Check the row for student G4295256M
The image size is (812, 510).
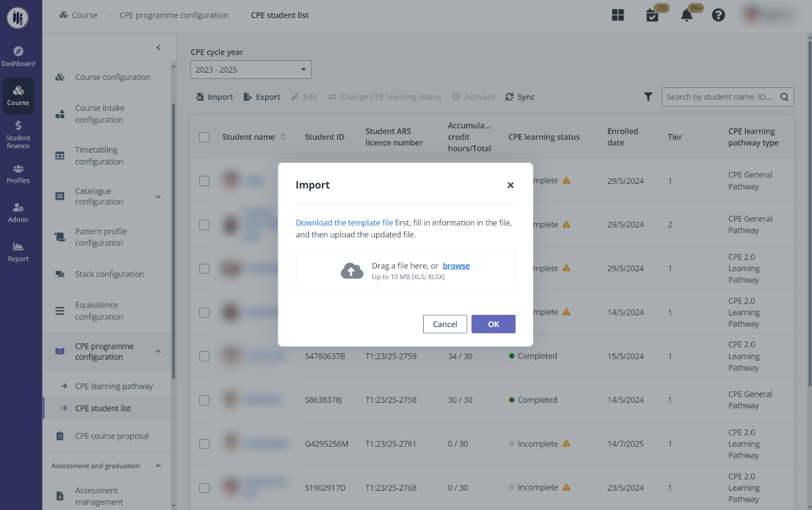(204, 444)
